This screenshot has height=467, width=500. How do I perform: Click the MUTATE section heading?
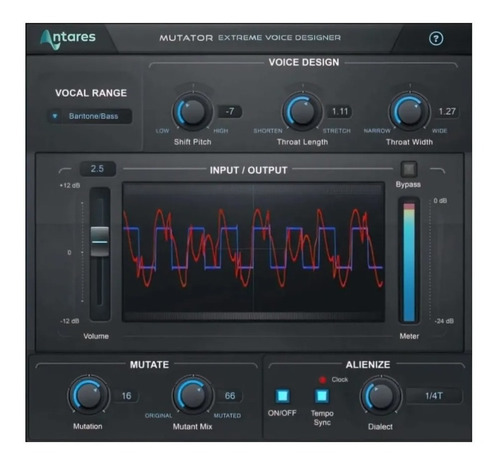tap(149, 365)
